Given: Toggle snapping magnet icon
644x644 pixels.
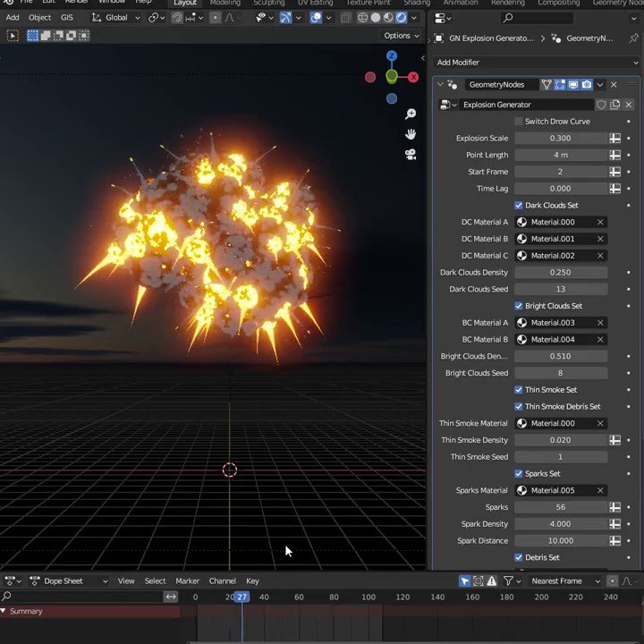Looking at the screenshot, I should [177, 18].
